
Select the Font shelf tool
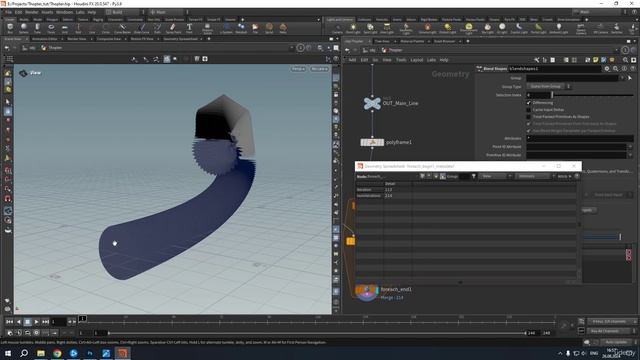click(189, 28)
